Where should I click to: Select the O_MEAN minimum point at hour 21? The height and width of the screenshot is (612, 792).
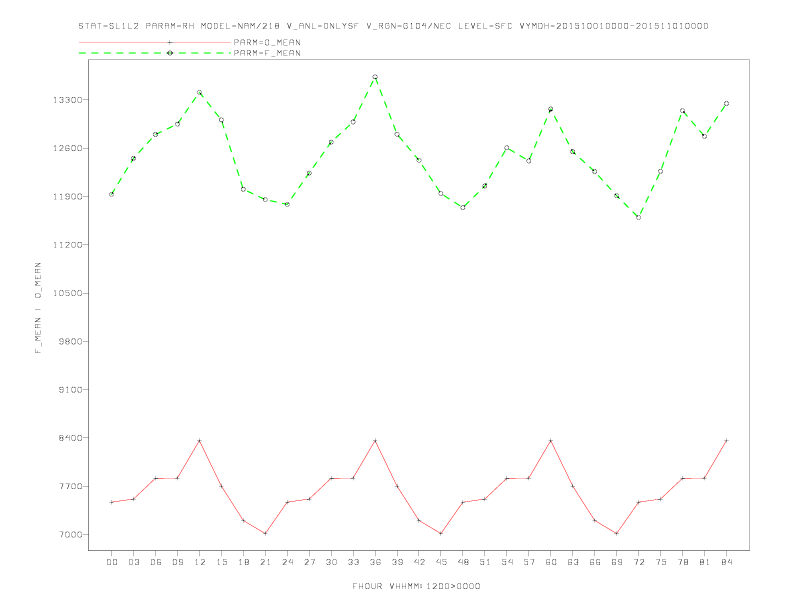point(265,534)
